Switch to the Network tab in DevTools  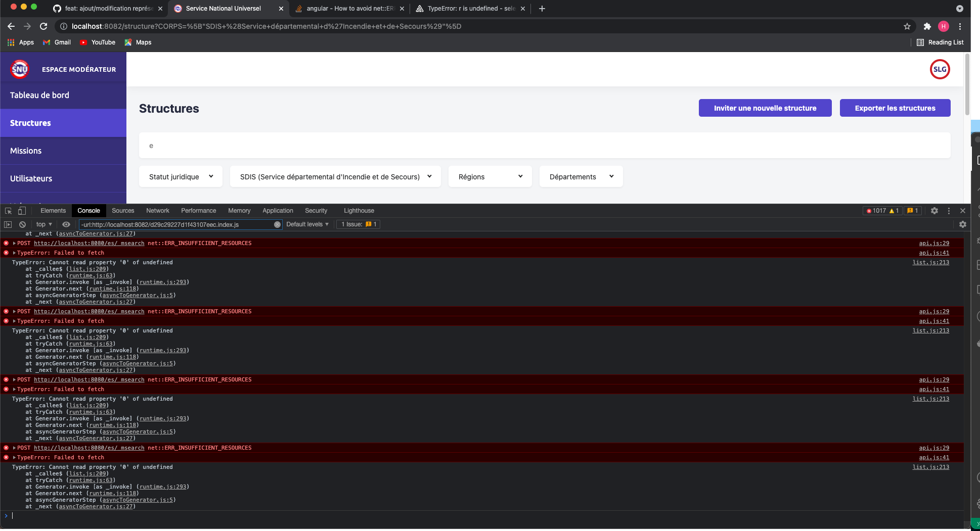click(158, 211)
